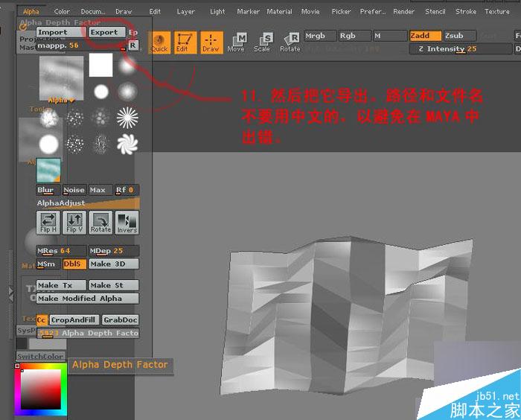Select the spiral pinwheel alpha
521x420 pixels.
click(127, 144)
